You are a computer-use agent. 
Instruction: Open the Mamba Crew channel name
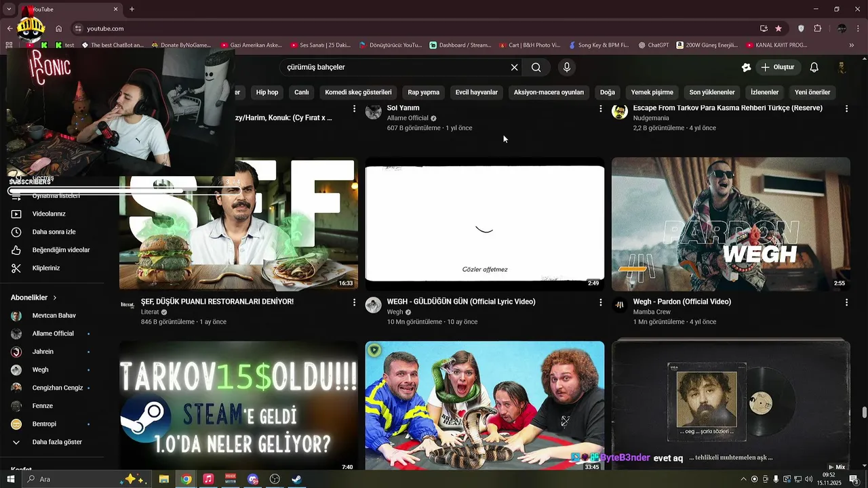tap(652, 312)
